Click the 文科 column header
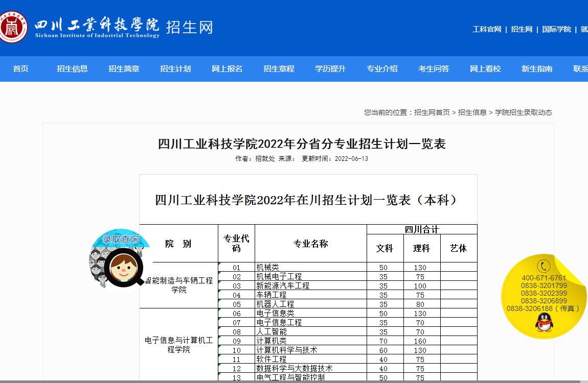The image size is (588, 383). pyautogui.click(x=385, y=248)
